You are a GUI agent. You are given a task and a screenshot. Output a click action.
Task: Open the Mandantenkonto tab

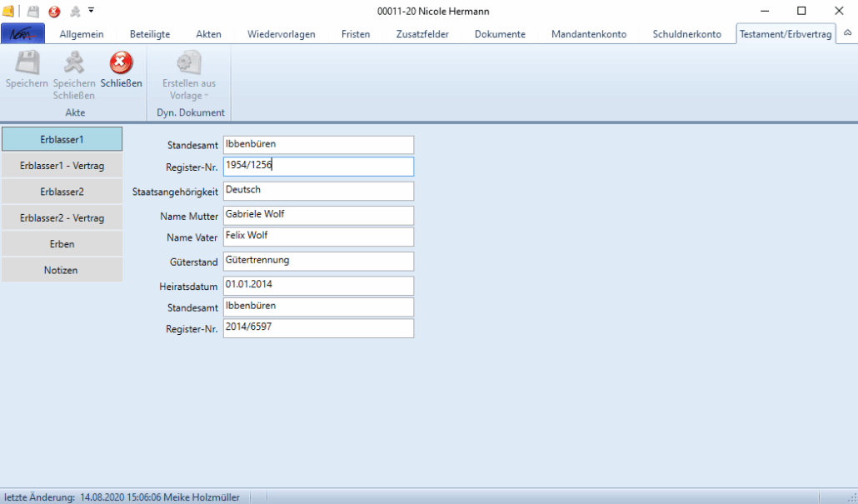(x=588, y=34)
